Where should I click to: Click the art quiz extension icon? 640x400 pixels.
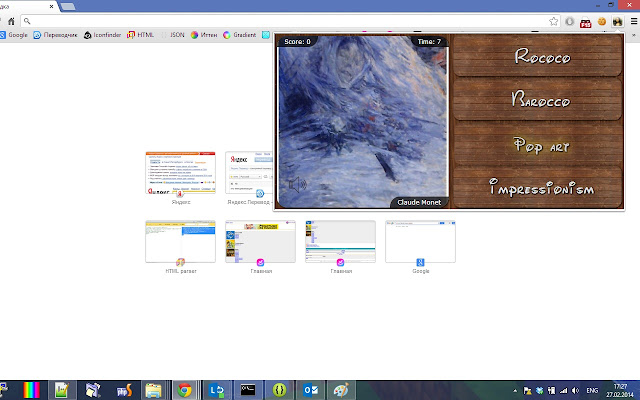[x=618, y=21]
